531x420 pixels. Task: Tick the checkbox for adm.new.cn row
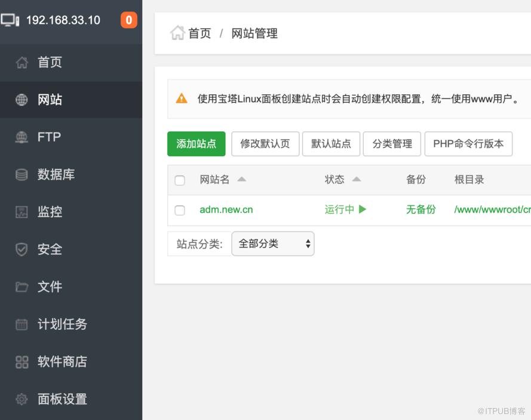pyautogui.click(x=180, y=211)
